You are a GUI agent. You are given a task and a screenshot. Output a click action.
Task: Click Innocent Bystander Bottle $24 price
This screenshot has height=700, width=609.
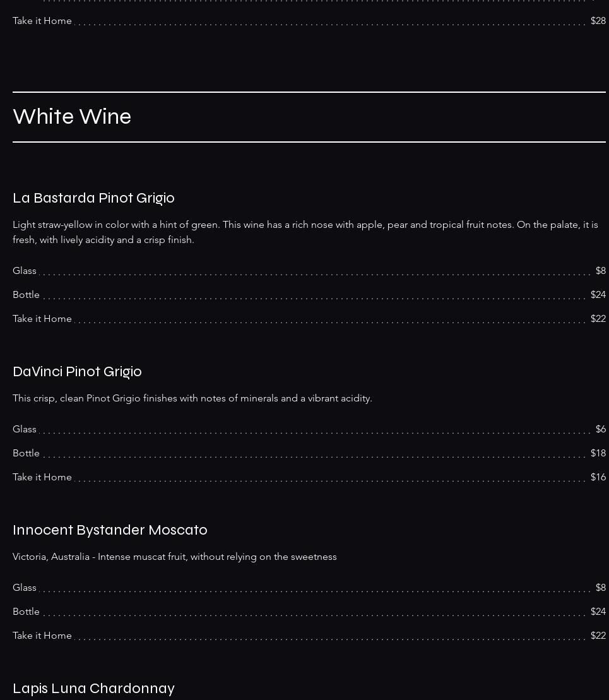598,612
